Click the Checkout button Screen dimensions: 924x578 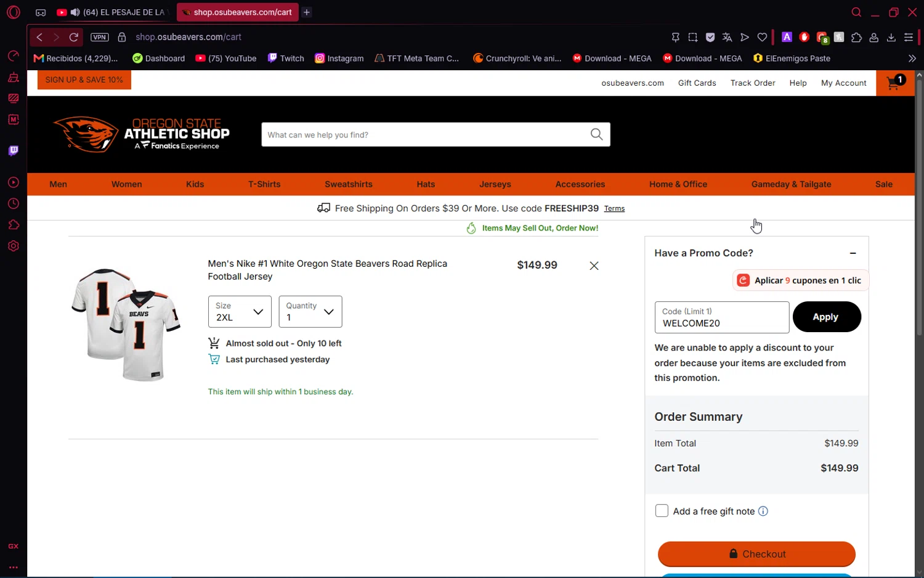[x=756, y=554]
